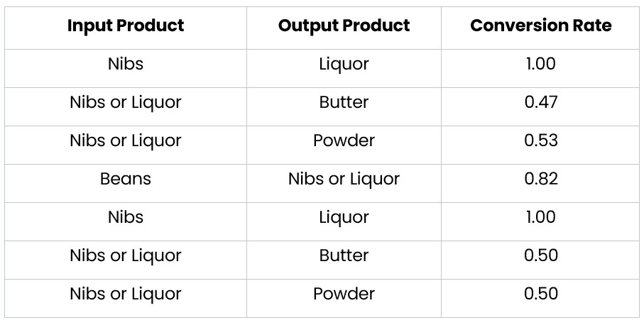Select the Output Product column header
Screen dimensions: 644x325
point(344,26)
